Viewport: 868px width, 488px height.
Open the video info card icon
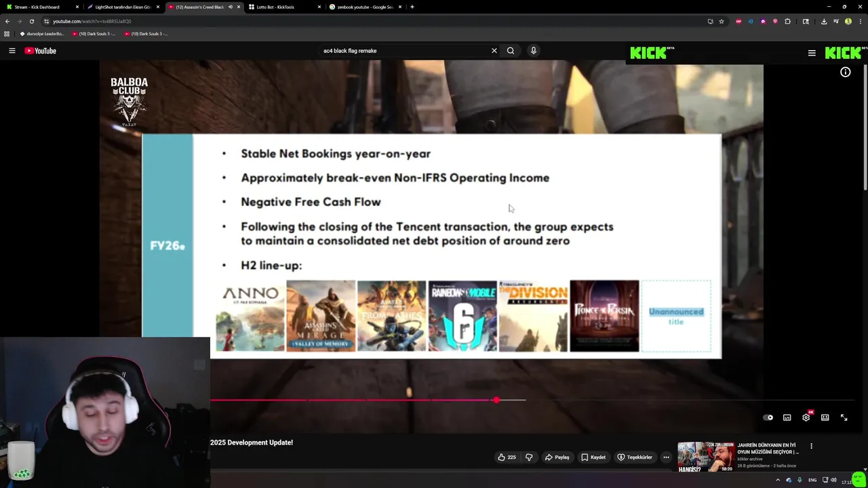click(845, 72)
